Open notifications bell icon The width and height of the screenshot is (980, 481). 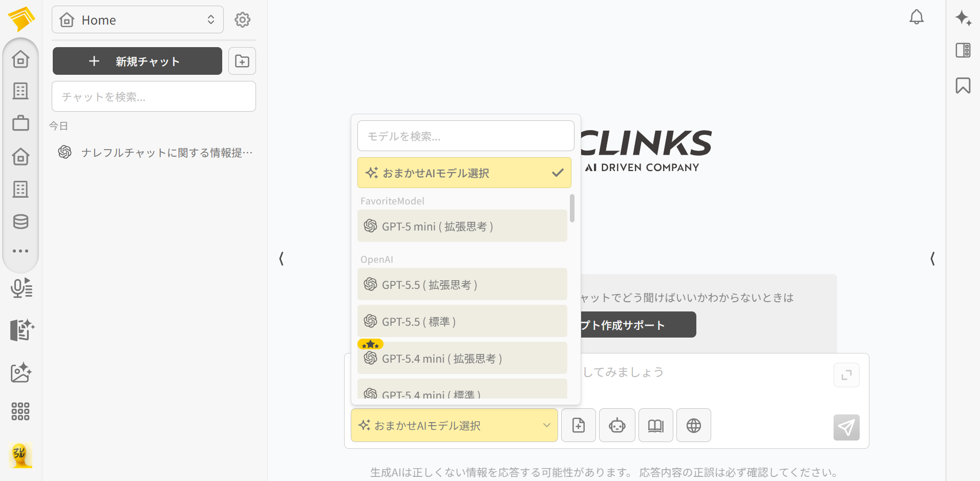917,17
